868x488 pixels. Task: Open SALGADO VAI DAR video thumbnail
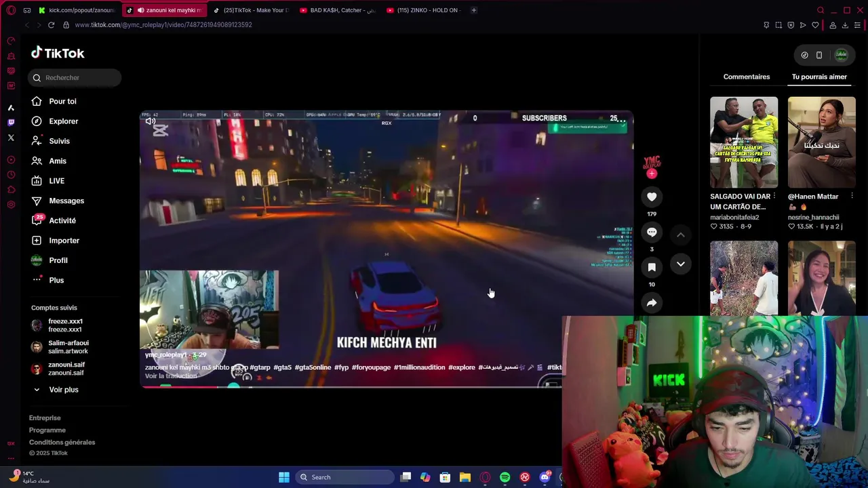[x=744, y=142]
